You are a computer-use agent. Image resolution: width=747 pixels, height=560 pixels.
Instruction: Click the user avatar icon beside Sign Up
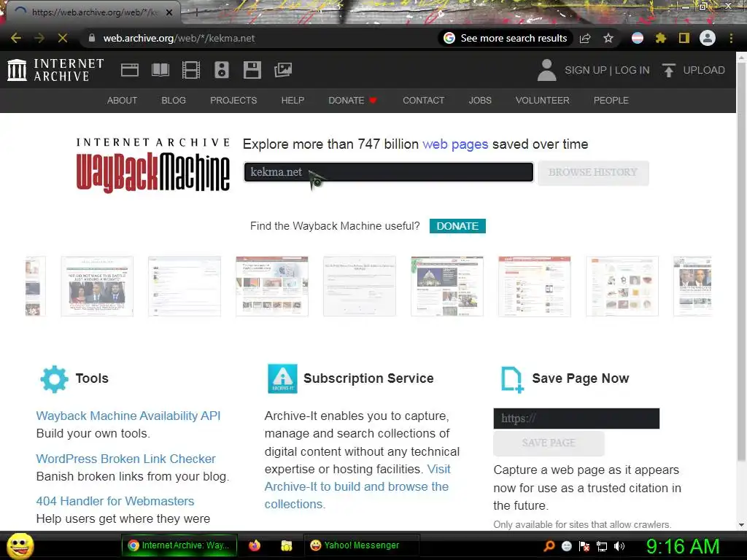[546, 70]
